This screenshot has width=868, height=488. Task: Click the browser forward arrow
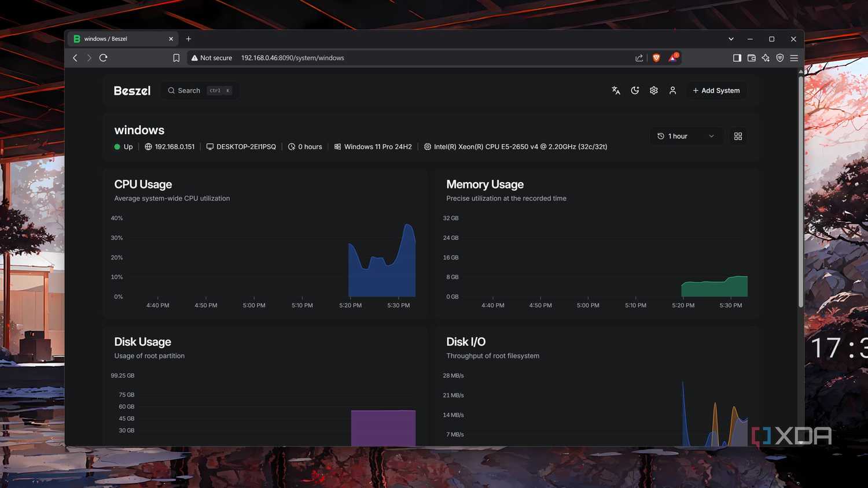[89, 58]
